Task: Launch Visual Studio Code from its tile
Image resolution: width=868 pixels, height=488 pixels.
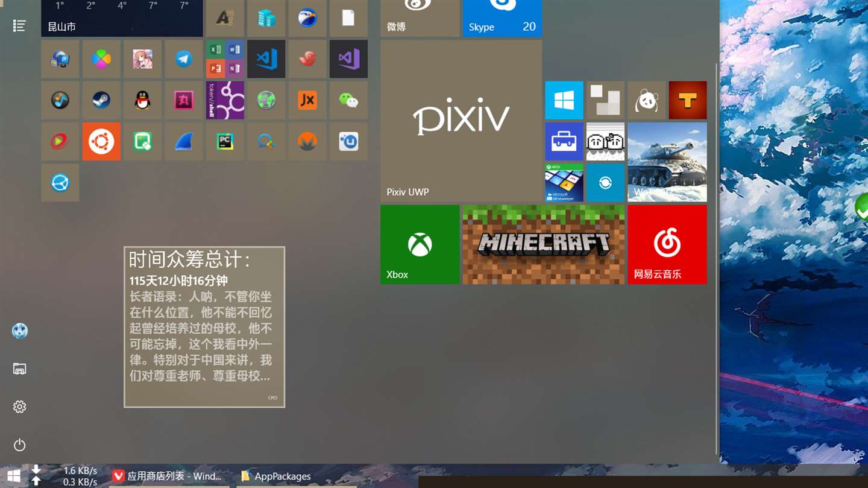Action: (x=266, y=59)
